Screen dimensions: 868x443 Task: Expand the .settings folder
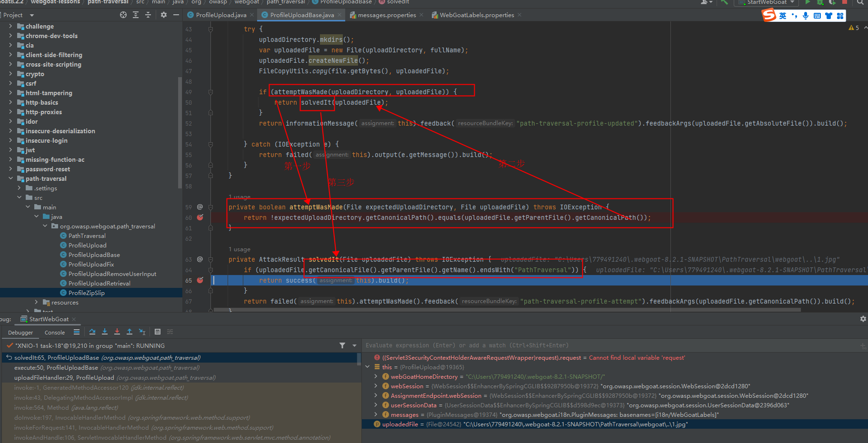point(19,188)
